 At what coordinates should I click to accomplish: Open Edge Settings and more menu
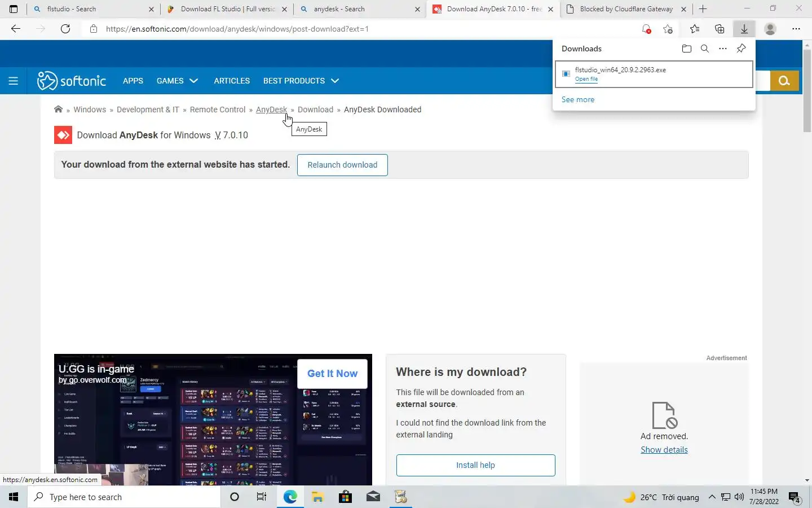[796, 29]
